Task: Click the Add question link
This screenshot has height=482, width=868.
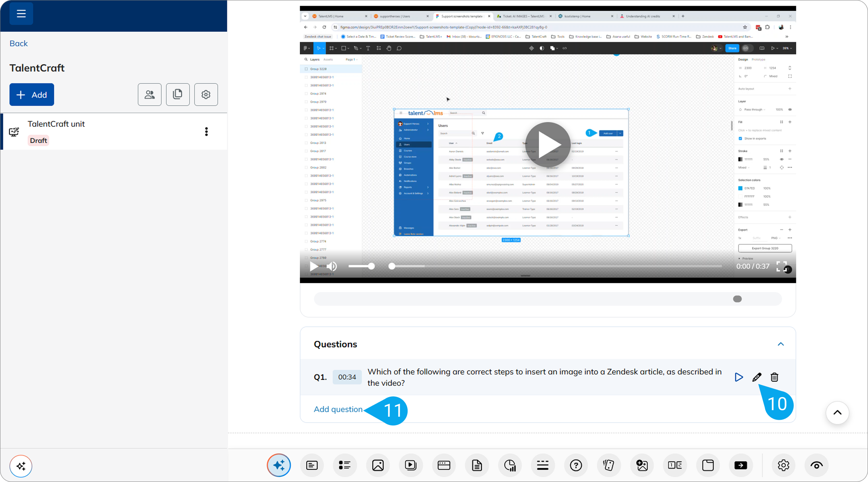Action: (x=338, y=409)
